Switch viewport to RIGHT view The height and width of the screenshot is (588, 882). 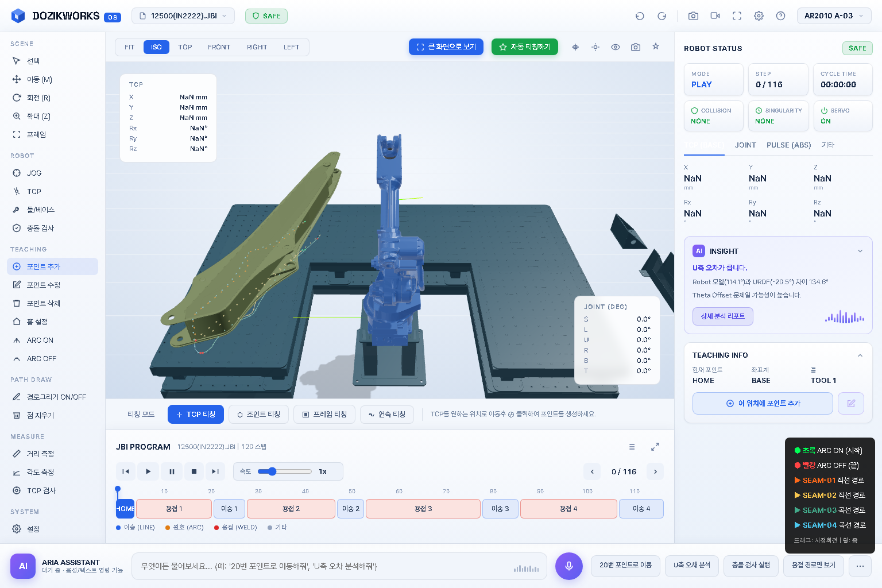(x=257, y=47)
